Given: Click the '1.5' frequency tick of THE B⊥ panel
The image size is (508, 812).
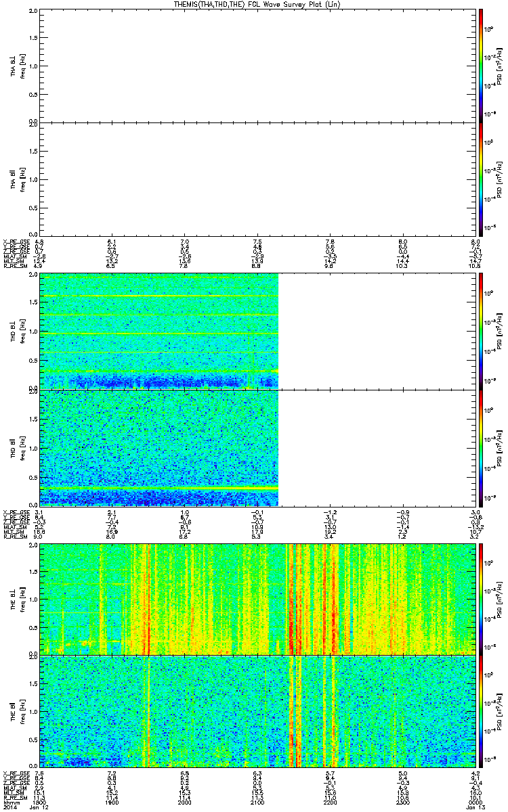Looking at the screenshot, I should pyautogui.click(x=33, y=572).
